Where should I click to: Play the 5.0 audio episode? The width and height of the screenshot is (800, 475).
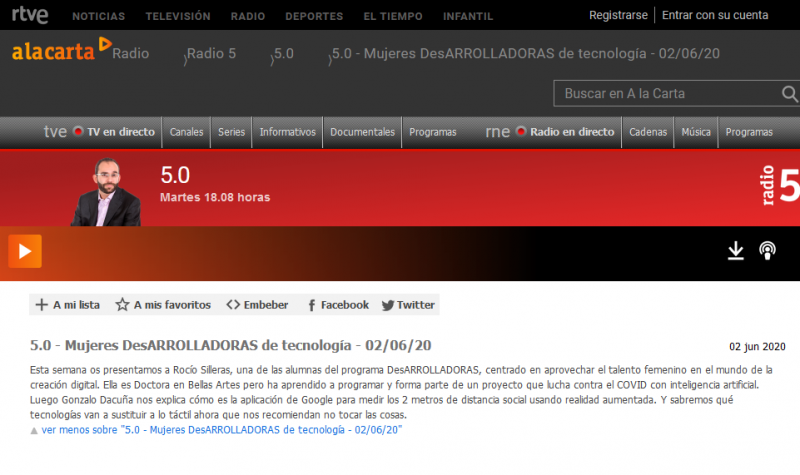pyautogui.click(x=25, y=251)
